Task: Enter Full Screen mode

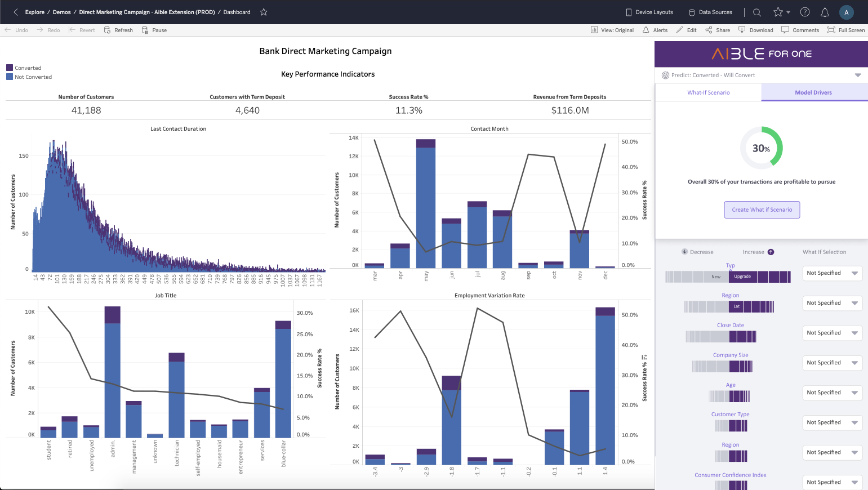Action: tap(845, 30)
